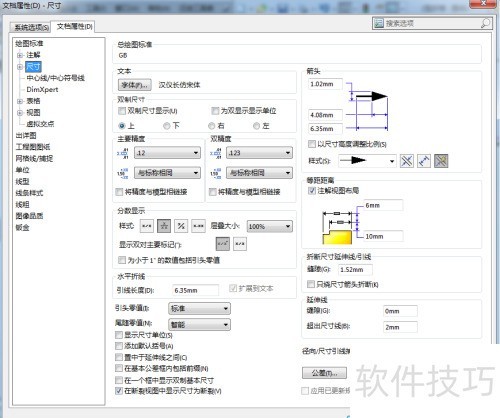The height and width of the screenshot is (418, 500).
Task: Click search options icon at left of search box
Action: point(379,23)
